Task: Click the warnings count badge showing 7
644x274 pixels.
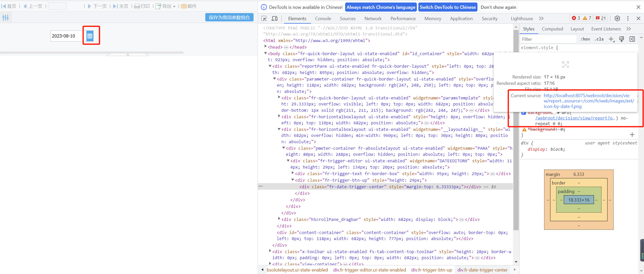Action: point(587,18)
